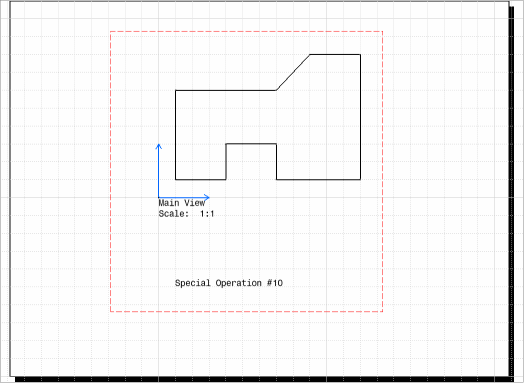Select the left vertical line of the notch
Image resolution: width=524 pixels, height=383 pixels.
click(x=226, y=162)
